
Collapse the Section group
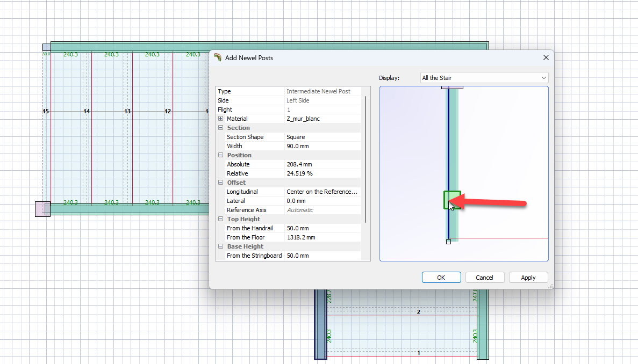click(220, 128)
